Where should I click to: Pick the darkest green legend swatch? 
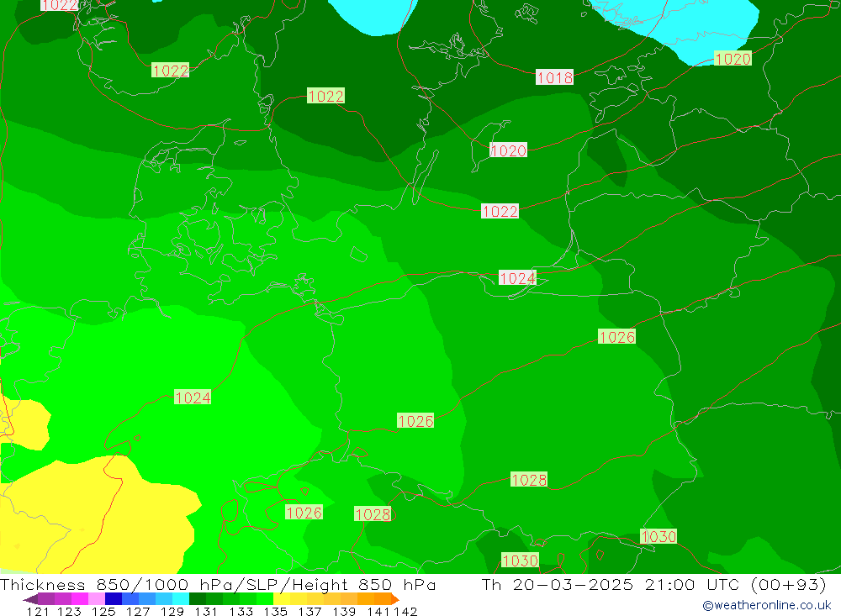(x=198, y=599)
